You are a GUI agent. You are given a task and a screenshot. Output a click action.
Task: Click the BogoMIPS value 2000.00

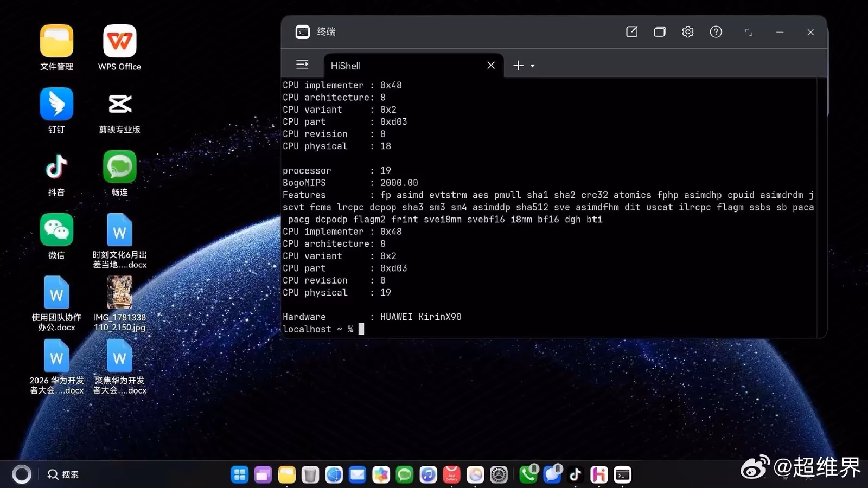tap(399, 183)
